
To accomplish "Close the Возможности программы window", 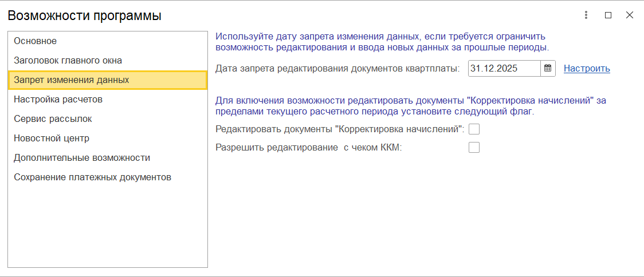I will 630,15.
